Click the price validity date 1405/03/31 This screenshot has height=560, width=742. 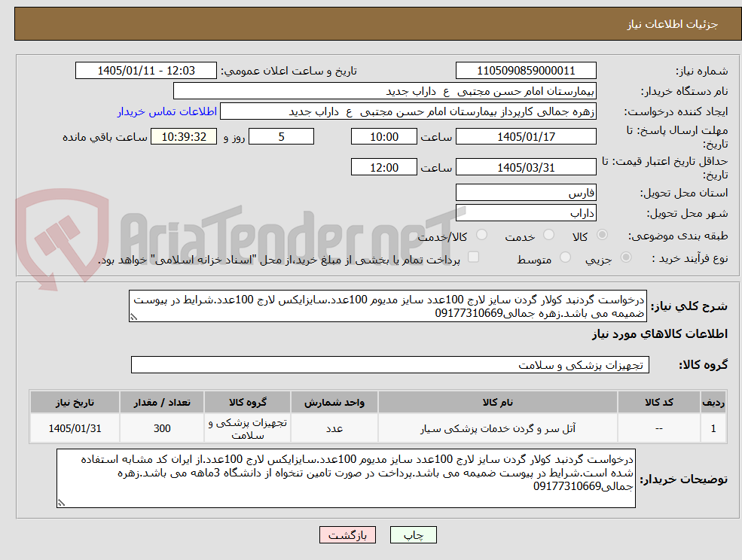526,167
